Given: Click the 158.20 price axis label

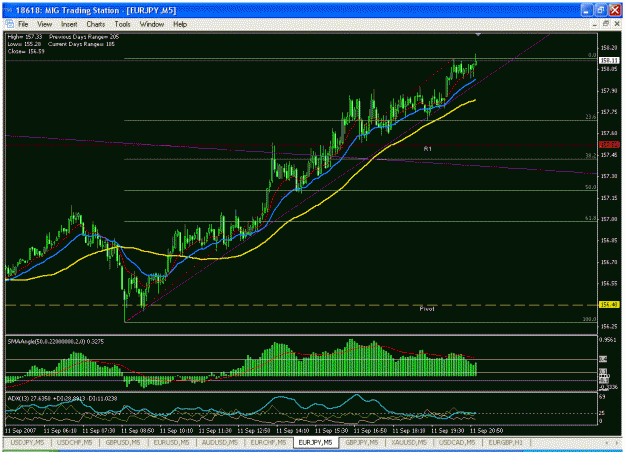Looking at the screenshot, I should pos(609,48).
